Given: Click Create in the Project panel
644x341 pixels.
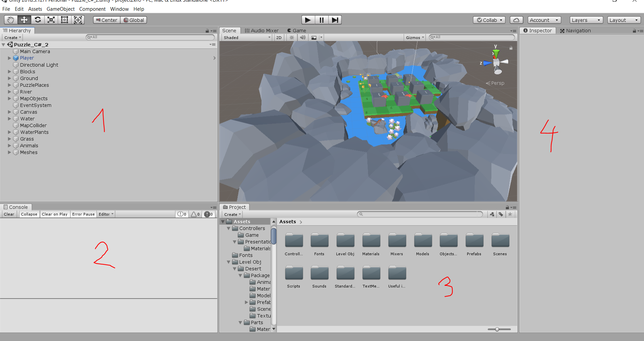Looking at the screenshot, I should coord(232,214).
